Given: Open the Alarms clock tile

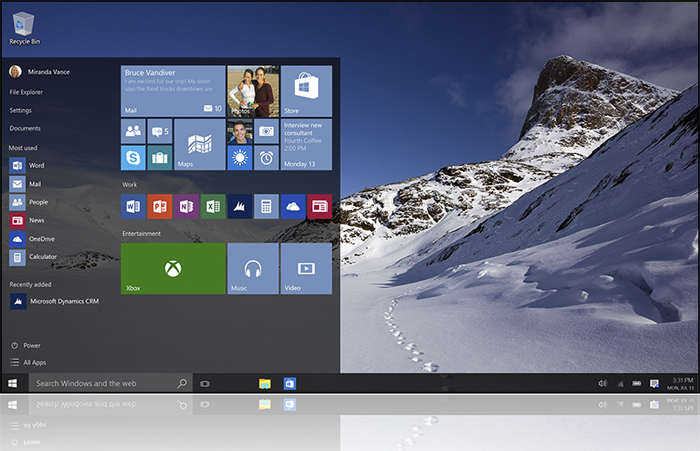Looking at the screenshot, I should (x=266, y=157).
